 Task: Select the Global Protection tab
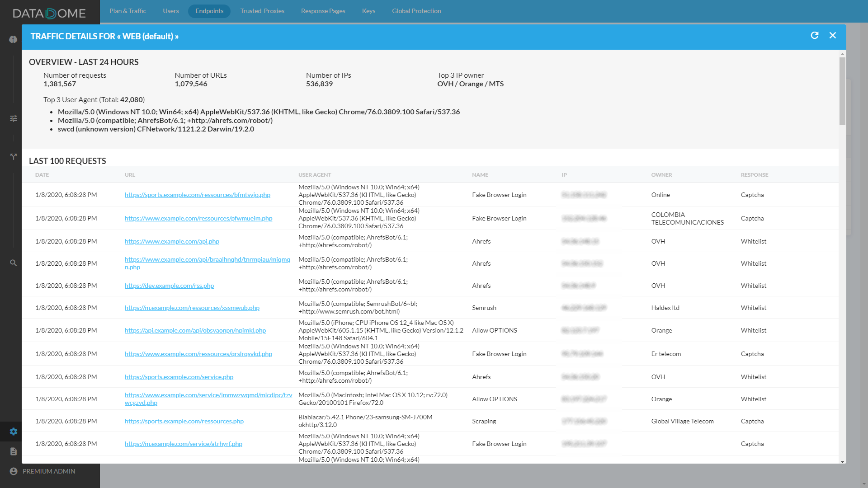tap(416, 11)
